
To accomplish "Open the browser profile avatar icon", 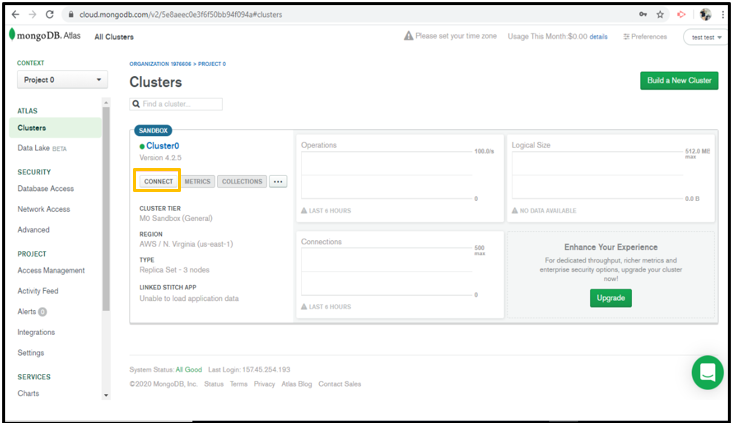I will tap(705, 15).
